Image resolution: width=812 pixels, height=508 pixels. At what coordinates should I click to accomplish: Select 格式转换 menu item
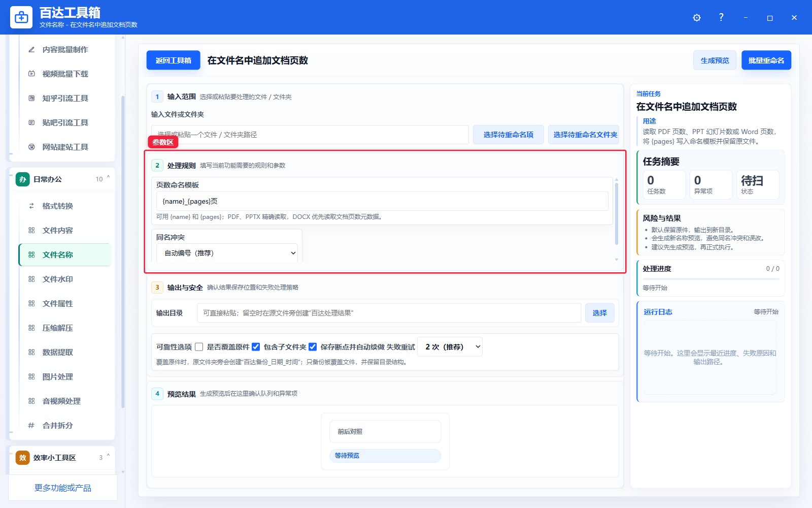65,206
